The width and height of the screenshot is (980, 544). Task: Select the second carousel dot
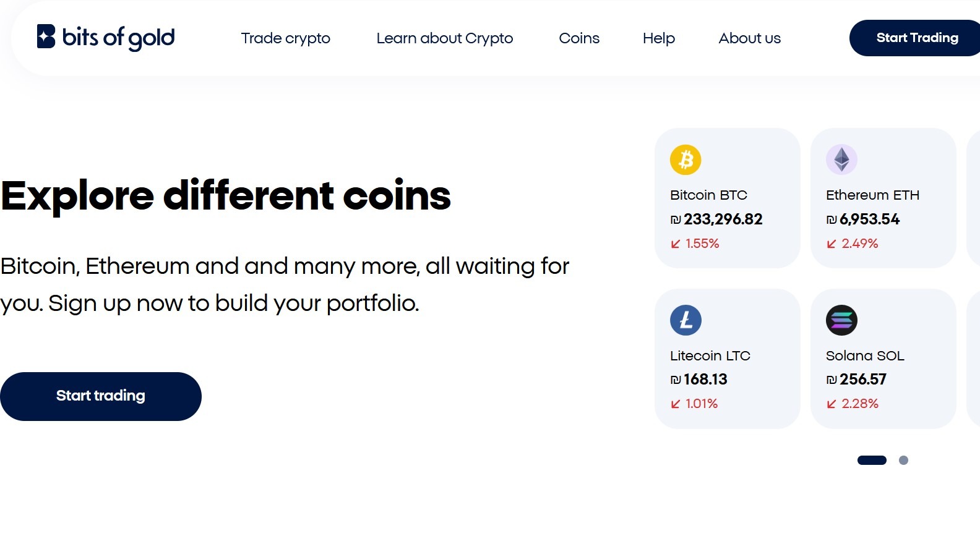pyautogui.click(x=904, y=460)
